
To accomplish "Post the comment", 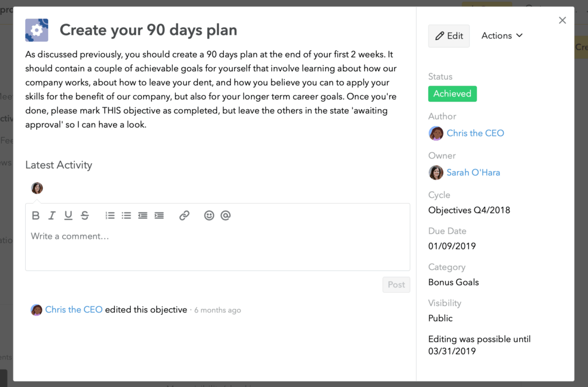I will point(396,285).
